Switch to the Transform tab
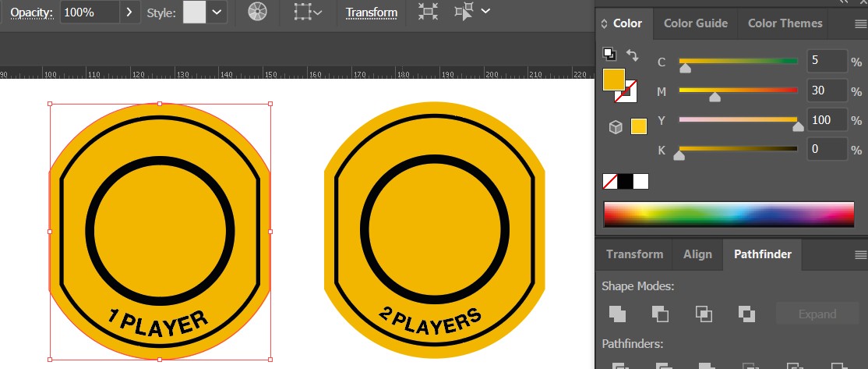The height and width of the screenshot is (369, 868). [634, 254]
